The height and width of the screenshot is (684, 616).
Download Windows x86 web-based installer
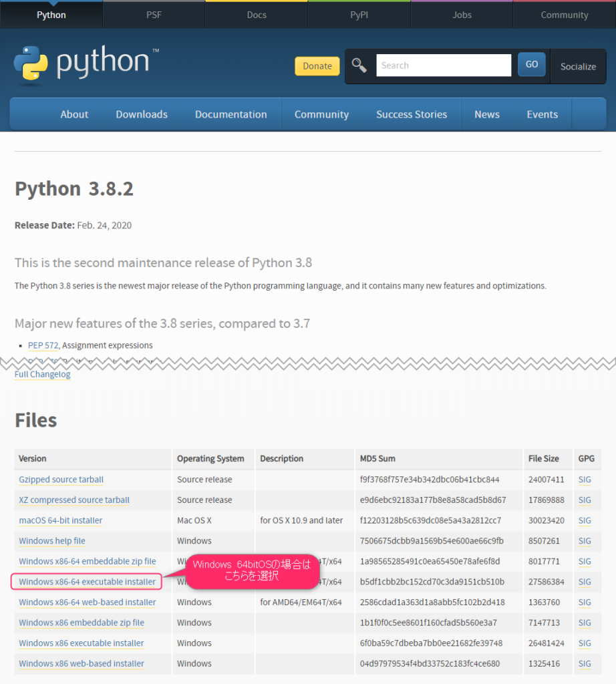click(x=82, y=664)
